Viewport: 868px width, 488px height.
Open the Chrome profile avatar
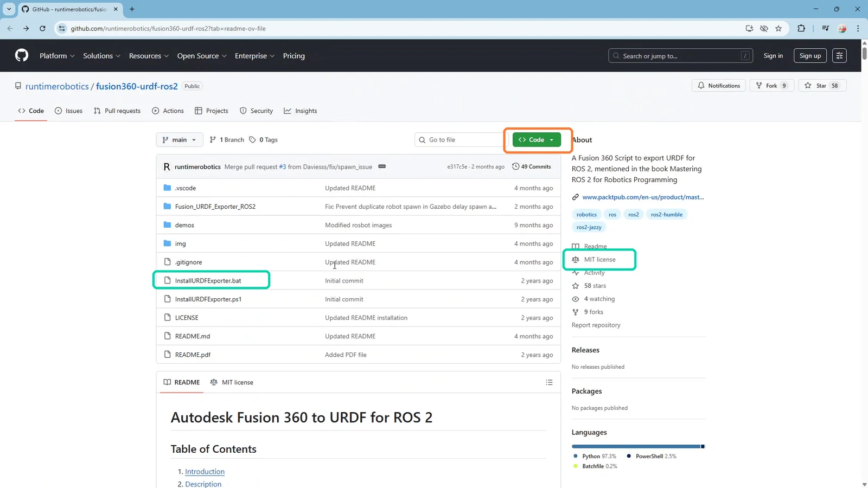pyautogui.click(x=842, y=28)
